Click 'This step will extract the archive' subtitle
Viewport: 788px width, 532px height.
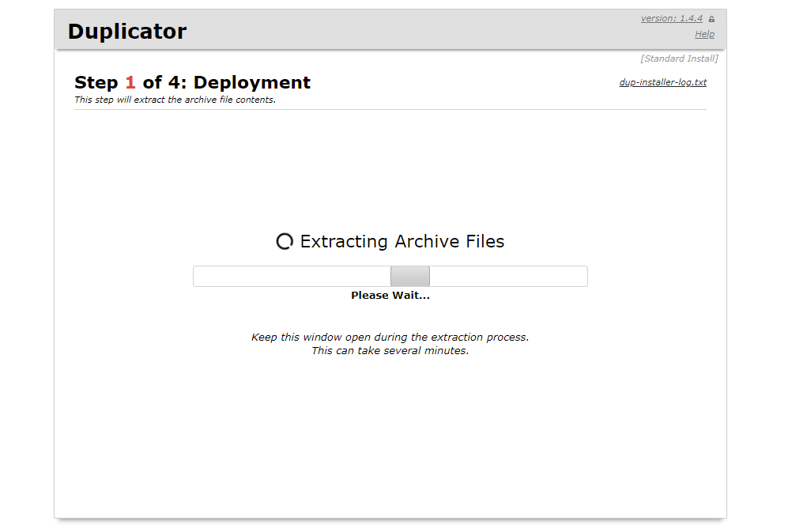[175, 100]
